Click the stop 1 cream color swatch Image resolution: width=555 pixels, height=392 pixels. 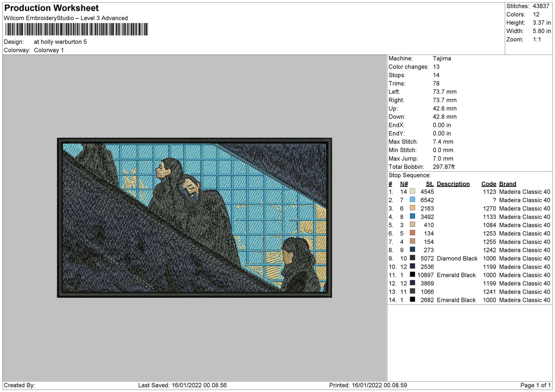click(413, 191)
